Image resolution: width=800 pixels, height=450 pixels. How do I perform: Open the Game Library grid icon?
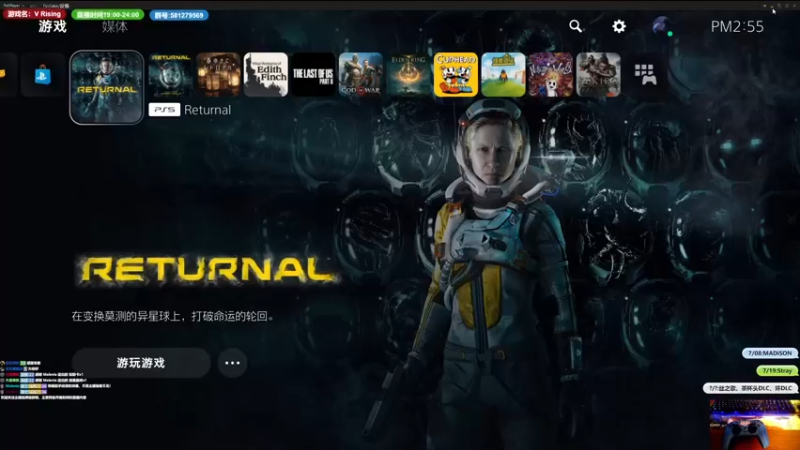pyautogui.click(x=645, y=74)
